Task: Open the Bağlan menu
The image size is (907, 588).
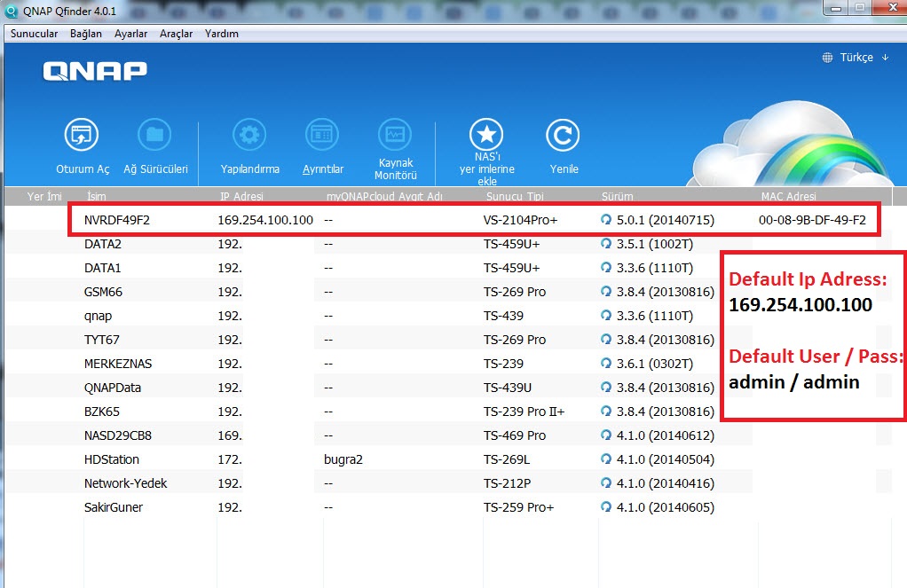Action: (86, 34)
